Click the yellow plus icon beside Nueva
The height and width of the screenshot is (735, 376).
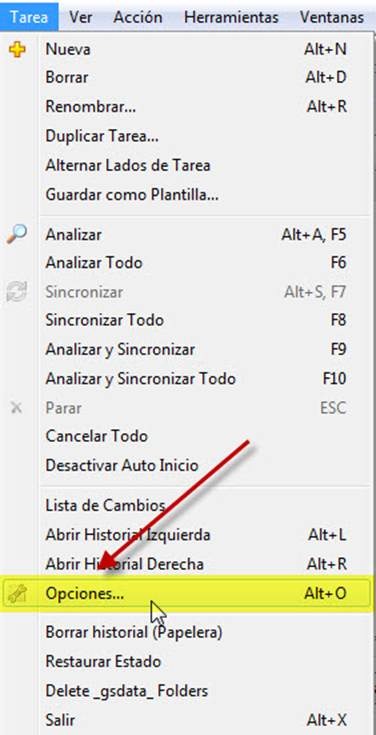click(x=17, y=49)
